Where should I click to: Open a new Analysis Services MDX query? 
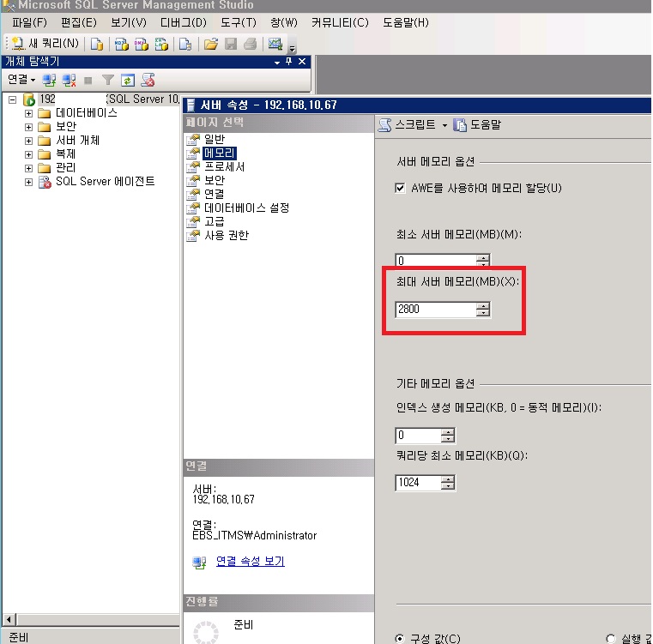click(122, 44)
